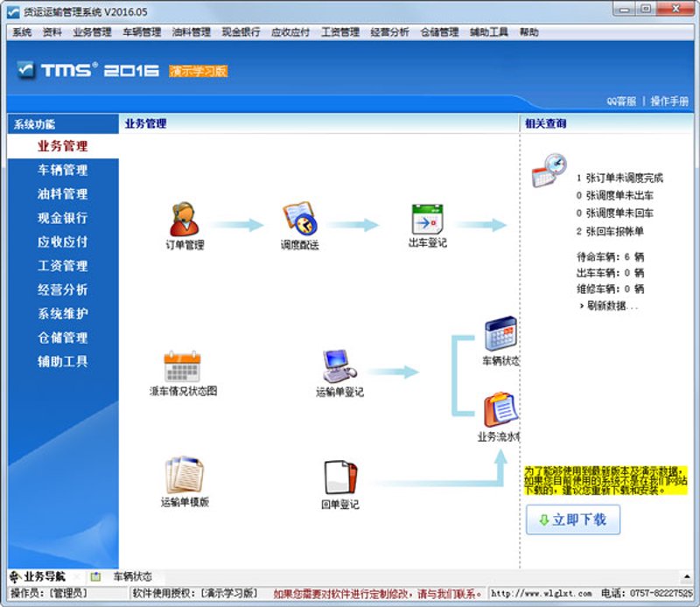Open the 业务流水 clipboard icon
700x607 pixels.
click(x=500, y=409)
